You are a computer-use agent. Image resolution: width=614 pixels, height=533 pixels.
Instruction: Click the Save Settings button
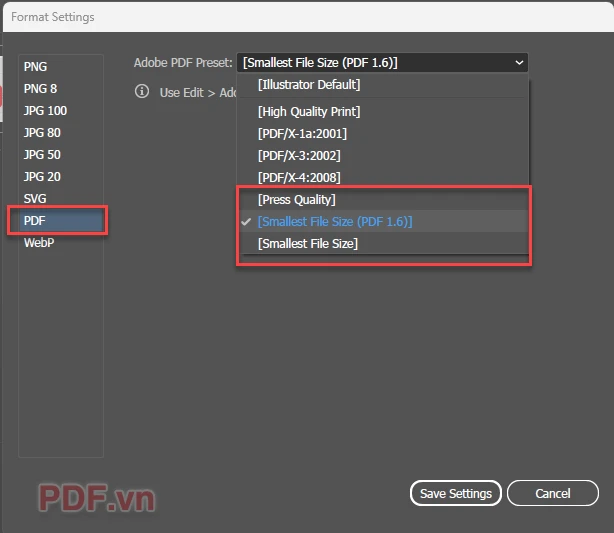pos(455,493)
